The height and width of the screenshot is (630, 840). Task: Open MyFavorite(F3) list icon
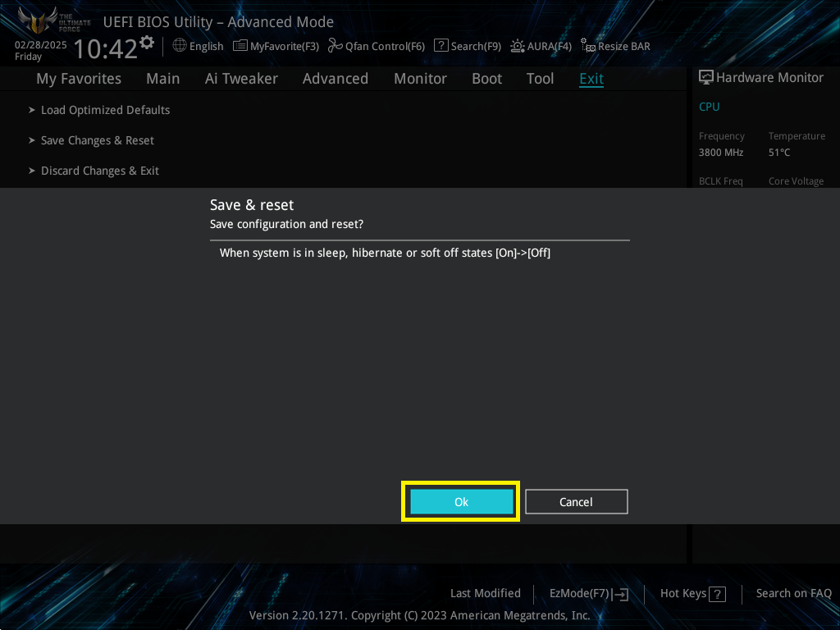(x=240, y=46)
